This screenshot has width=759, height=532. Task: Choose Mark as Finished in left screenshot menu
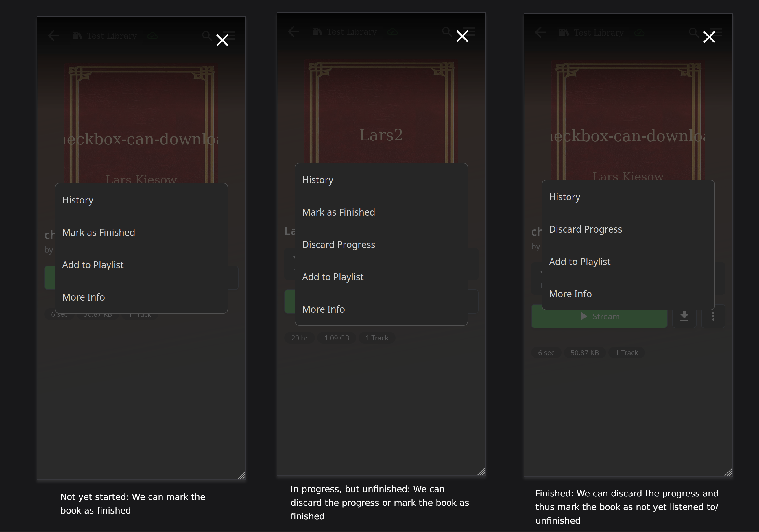[141, 233]
